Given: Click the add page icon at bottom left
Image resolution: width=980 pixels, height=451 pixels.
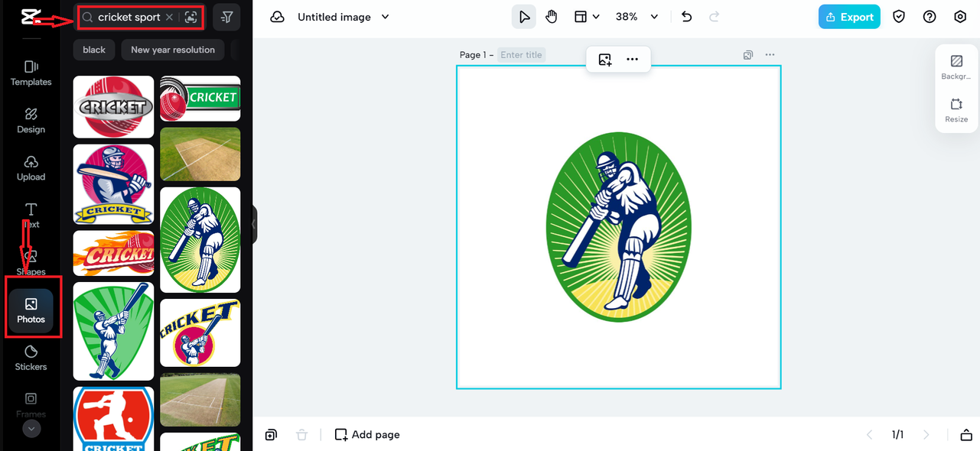Looking at the screenshot, I should tap(271, 435).
